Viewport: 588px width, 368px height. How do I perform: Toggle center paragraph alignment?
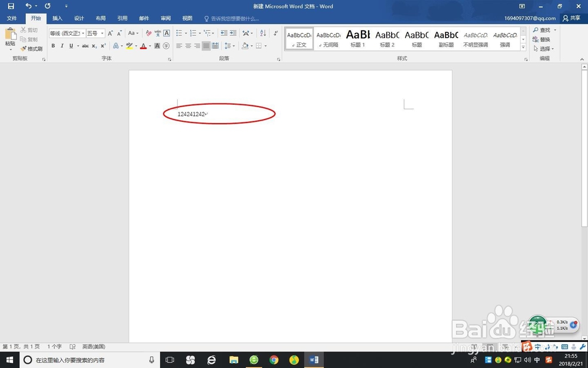(188, 46)
